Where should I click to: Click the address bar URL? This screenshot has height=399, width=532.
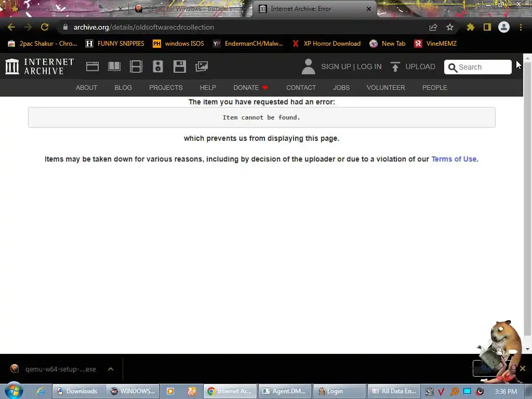coord(143,27)
